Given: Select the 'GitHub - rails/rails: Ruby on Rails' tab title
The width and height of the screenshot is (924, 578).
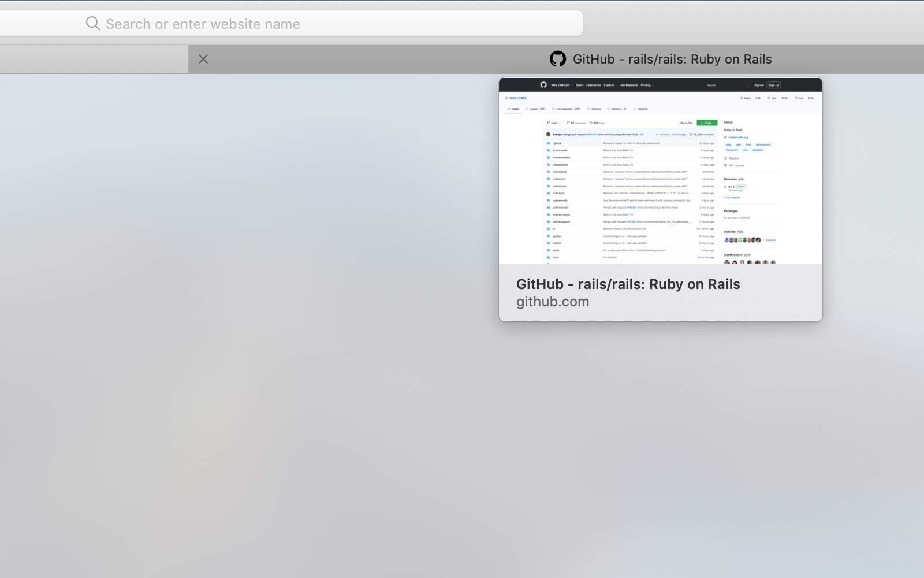Looking at the screenshot, I should (x=672, y=59).
